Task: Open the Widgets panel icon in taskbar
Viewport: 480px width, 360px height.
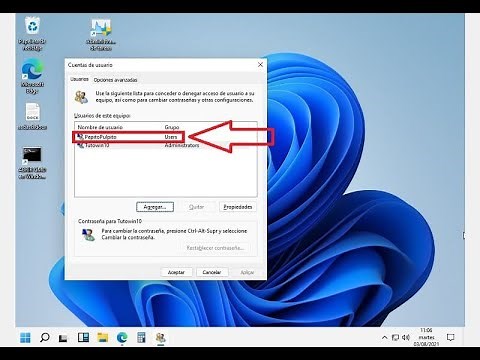Action: coord(83,338)
